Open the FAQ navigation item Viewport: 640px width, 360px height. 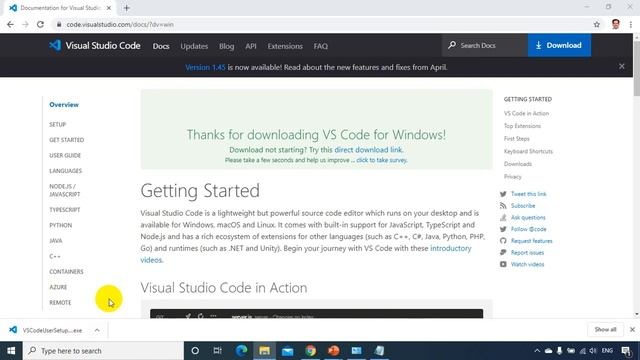point(320,46)
